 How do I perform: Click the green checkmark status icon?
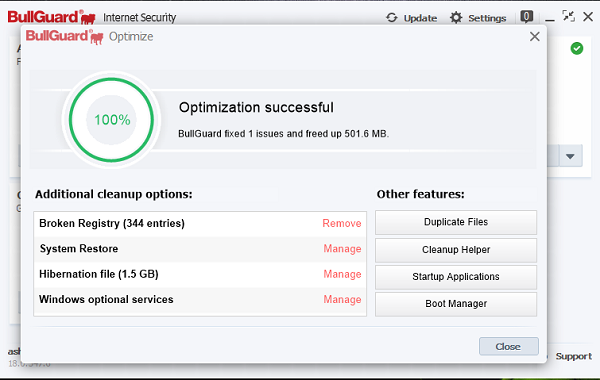click(x=577, y=49)
